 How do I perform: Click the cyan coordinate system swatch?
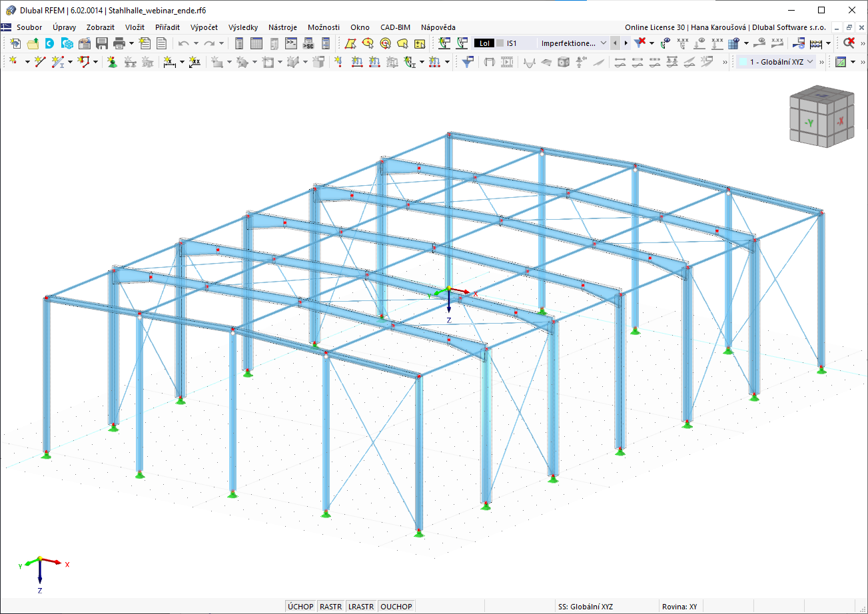tap(742, 62)
